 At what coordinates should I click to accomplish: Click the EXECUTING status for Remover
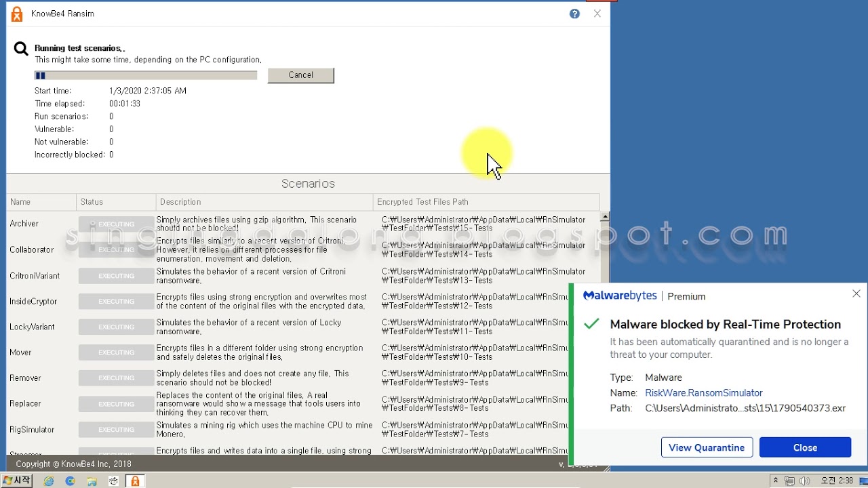point(117,378)
